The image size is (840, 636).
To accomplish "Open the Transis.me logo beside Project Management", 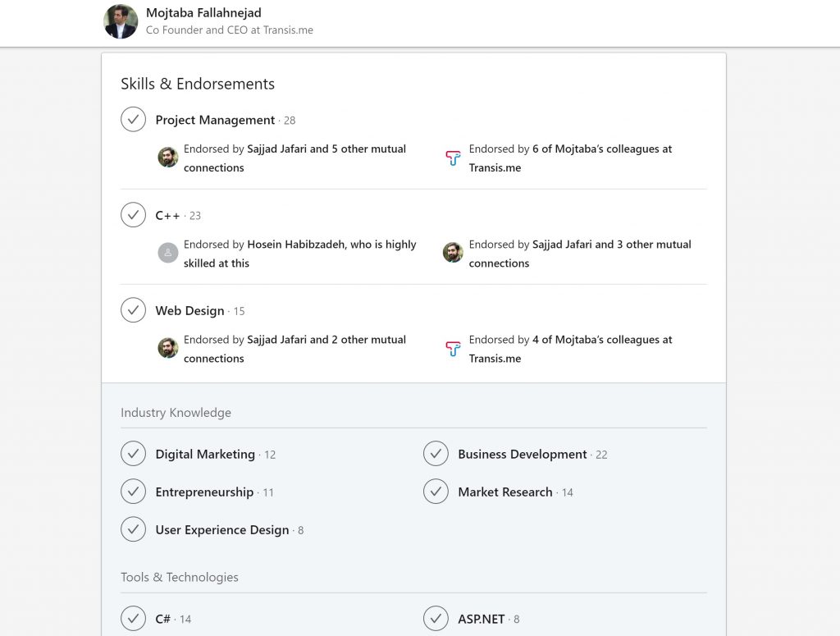I will 453,158.
